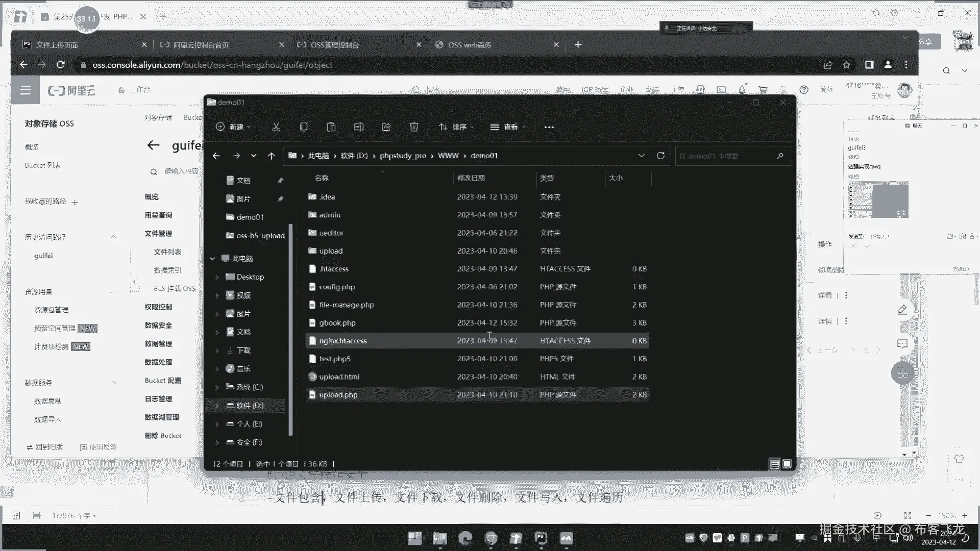Screen dimensions: 980x551
Task: Click the Paste icon in Explorer toolbar
Action: [x=331, y=127]
